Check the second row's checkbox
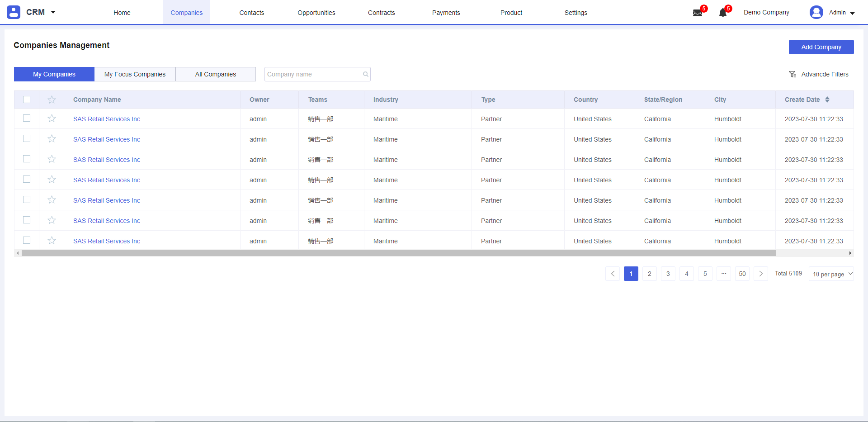The width and height of the screenshot is (868, 422). coord(27,139)
